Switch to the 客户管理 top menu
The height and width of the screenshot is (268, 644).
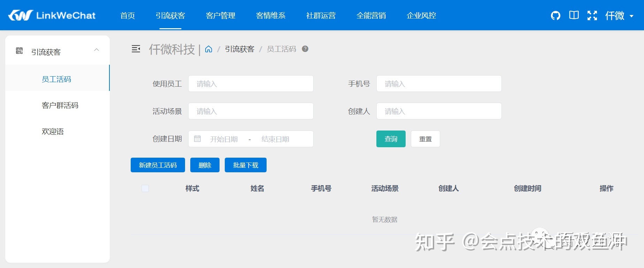coord(221,15)
